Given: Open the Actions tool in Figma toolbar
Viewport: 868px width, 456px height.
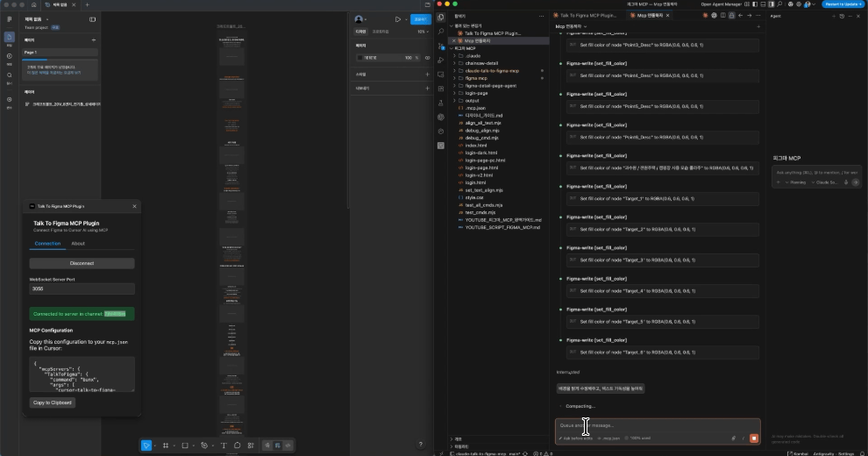Looking at the screenshot, I should click(x=251, y=445).
